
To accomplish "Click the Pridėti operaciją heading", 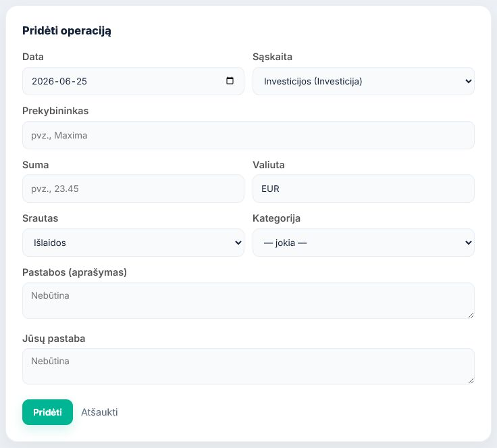I will pyautogui.click(x=67, y=31).
